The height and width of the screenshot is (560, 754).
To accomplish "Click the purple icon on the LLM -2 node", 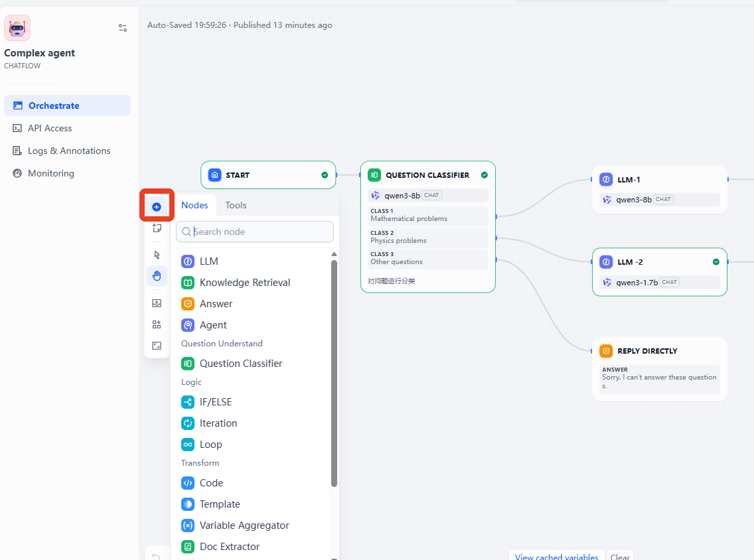I will pos(606,262).
